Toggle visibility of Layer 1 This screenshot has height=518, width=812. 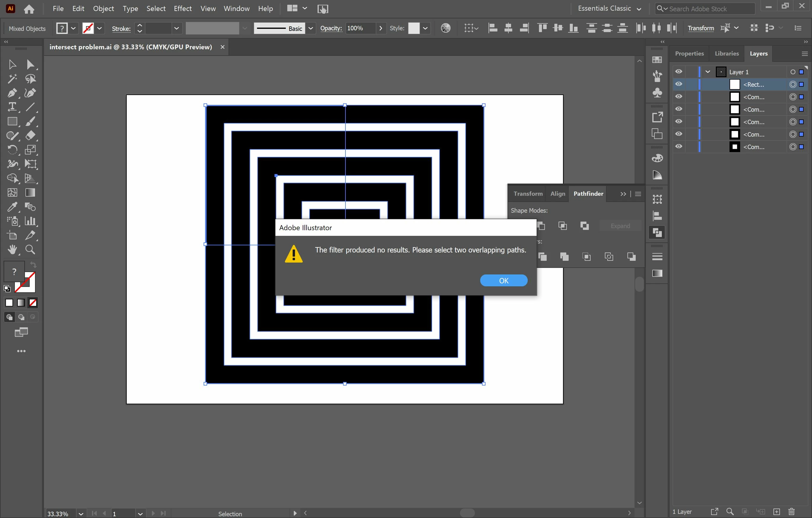678,72
